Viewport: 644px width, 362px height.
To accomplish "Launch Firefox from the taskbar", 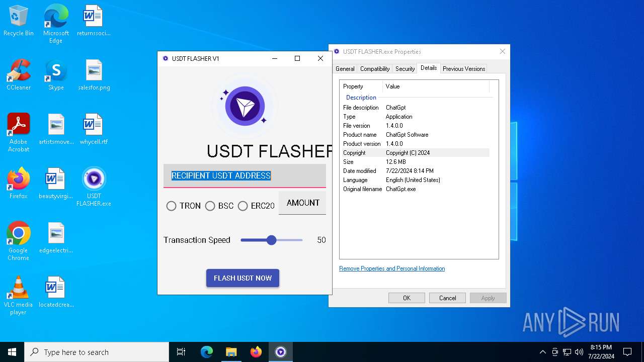I will (256, 352).
